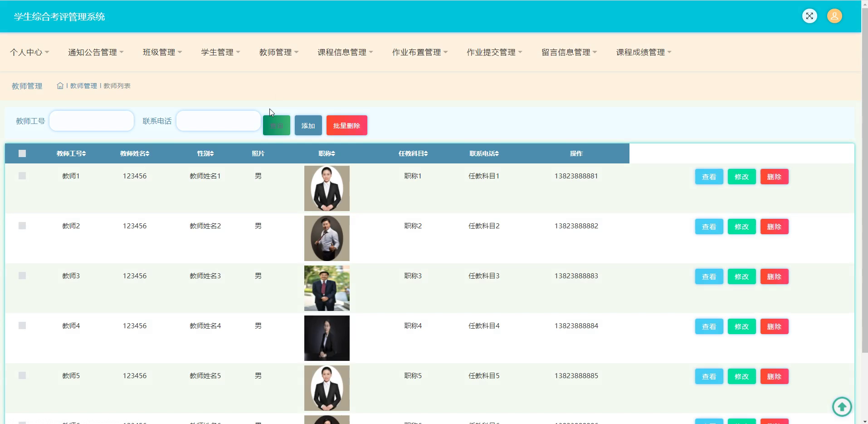Screen dimensions: 868x424
Task: Open the photo of 教师4
Action: coord(327,338)
